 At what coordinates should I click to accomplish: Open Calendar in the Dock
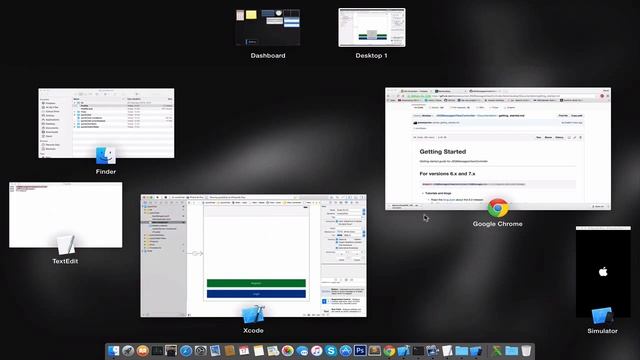244,351
